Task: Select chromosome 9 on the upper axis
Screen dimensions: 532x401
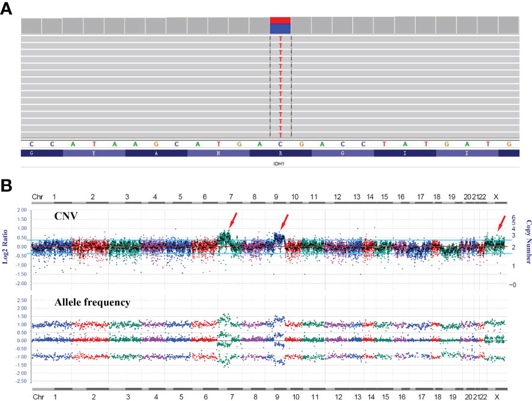Action: (276, 197)
